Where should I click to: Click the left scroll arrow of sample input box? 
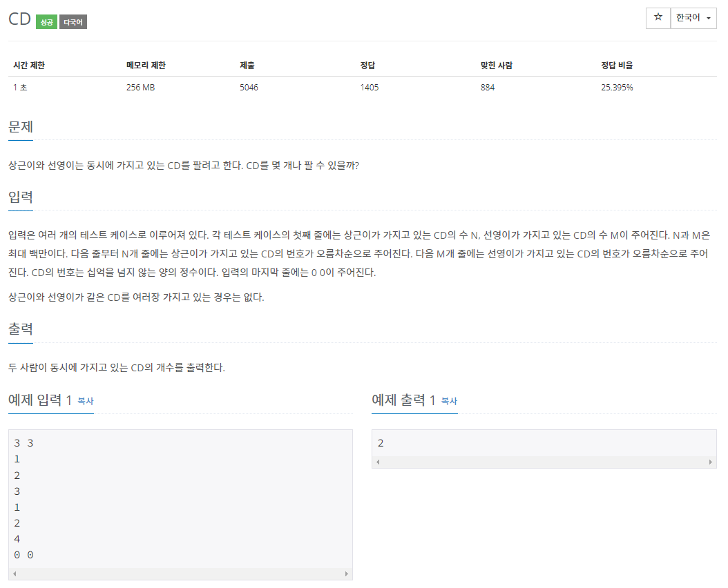pyautogui.click(x=13, y=573)
